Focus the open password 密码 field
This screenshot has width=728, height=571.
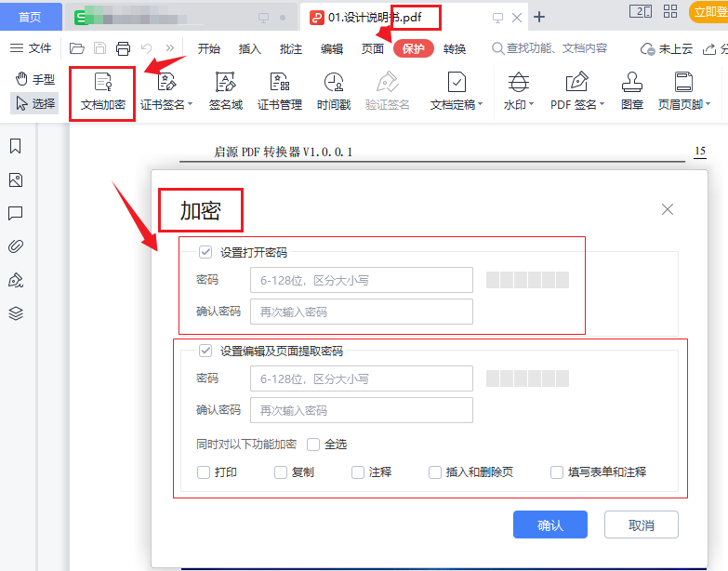(362, 280)
